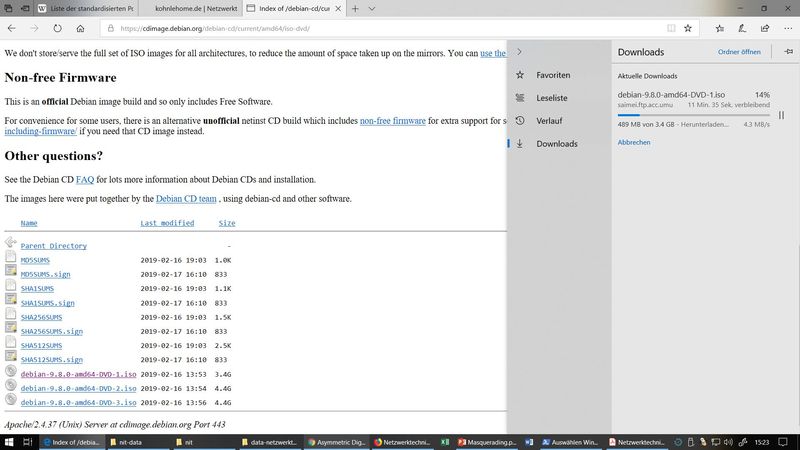Show the set-aside tabs icon
This screenshot has width=800, height=450.
(8, 8)
